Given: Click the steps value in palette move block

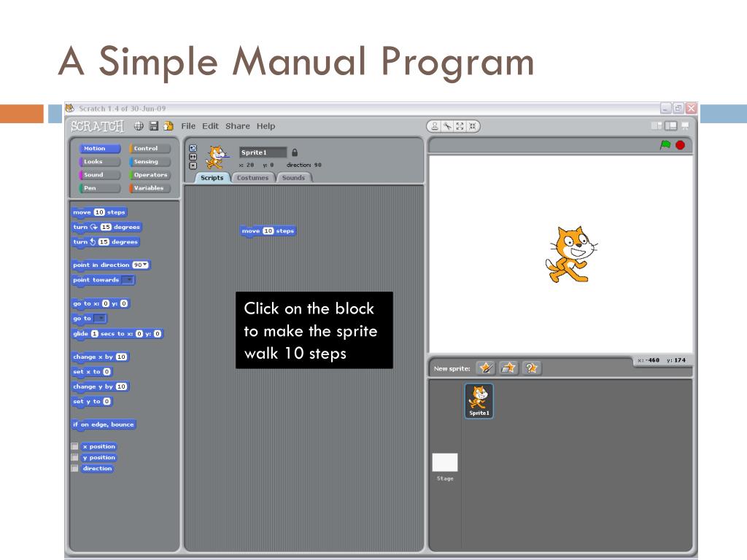Looking at the screenshot, I should pos(99,212).
